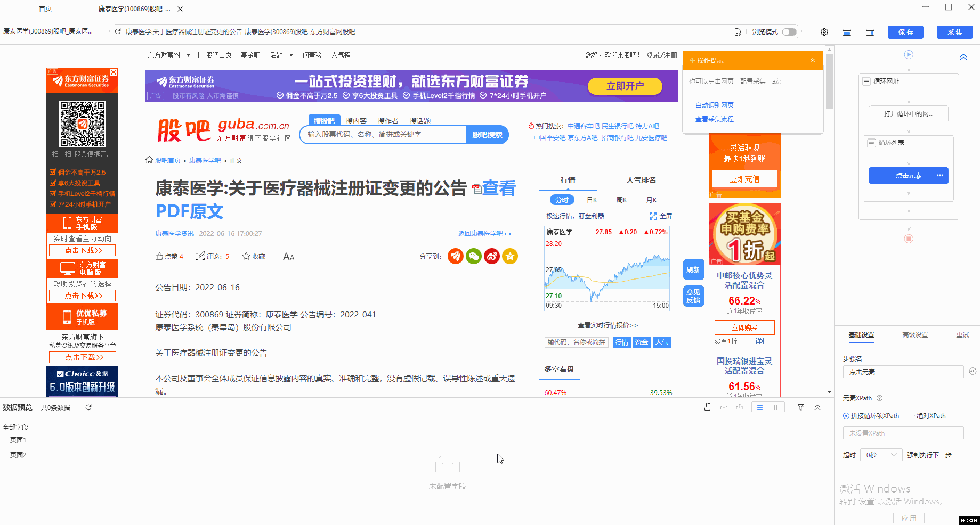Favorite the article with star 收藏
This screenshot has height=525, width=980.
pyautogui.click(x=254, y=256)
